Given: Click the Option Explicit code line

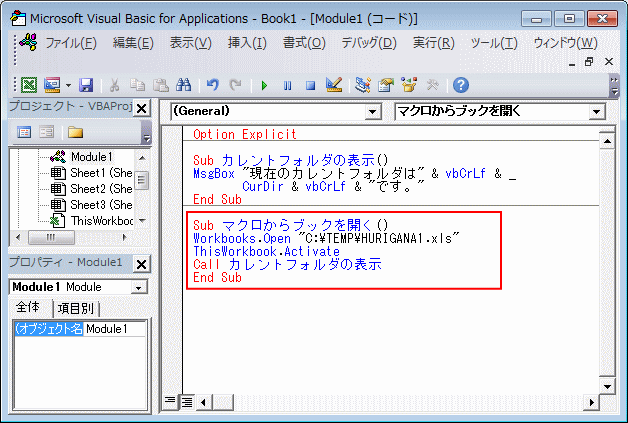Looking at the screenshot, I should [245, 134].
